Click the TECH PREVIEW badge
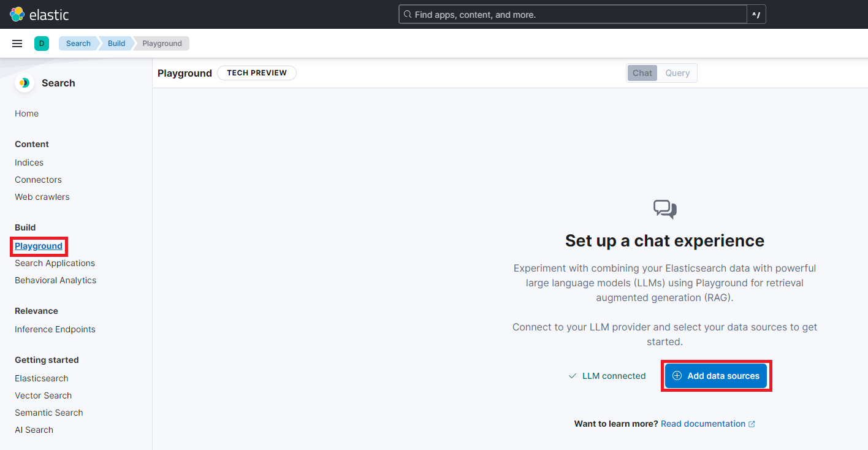Image resolution: width=868 pixels, height=450 pixels. pyautogui.click(x=257, y=73)
